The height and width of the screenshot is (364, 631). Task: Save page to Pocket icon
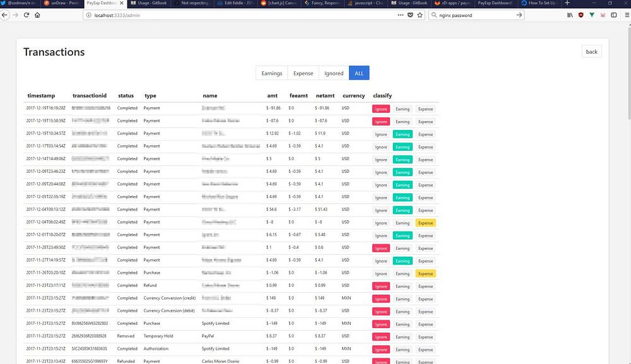pyautogui.click(x=410, y=15)
